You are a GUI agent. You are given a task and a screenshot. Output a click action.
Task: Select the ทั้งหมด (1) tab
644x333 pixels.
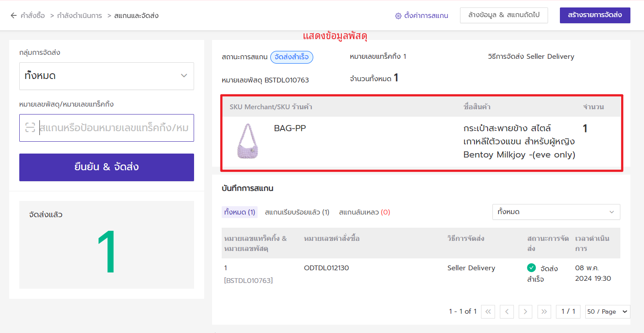(240, 212)
